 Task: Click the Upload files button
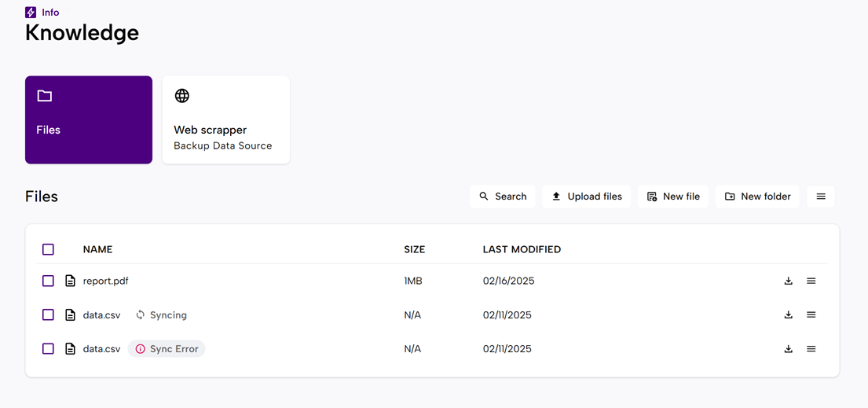pos(587,197)
